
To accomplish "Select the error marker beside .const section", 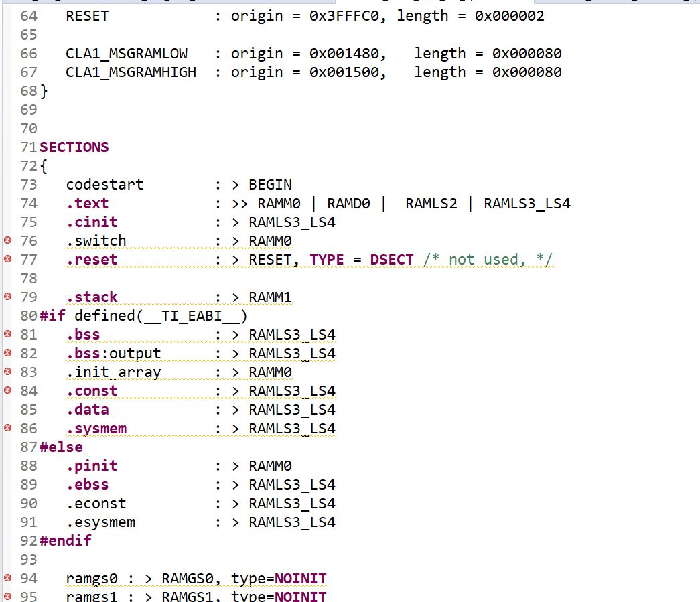I will tap(7, 390).
